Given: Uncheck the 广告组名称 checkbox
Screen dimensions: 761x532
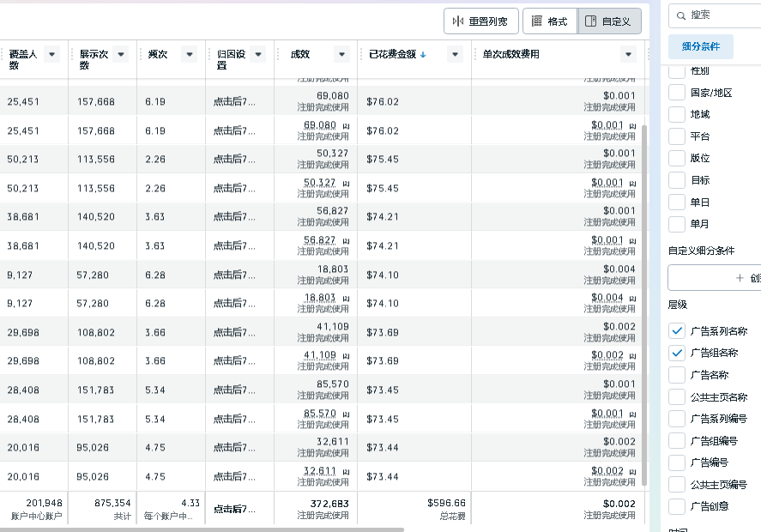Looking at the screenshot, I should (x=677, y=353).
